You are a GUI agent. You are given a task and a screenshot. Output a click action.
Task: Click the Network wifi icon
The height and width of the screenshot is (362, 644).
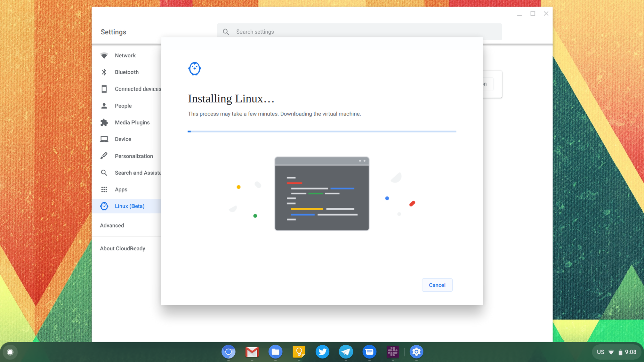(104, 55)
